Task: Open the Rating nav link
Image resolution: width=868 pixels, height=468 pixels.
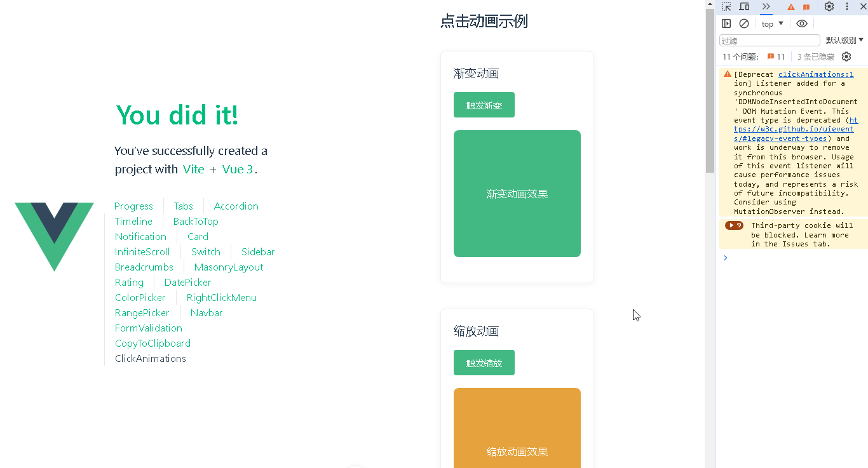Action: tap(129, 282)
